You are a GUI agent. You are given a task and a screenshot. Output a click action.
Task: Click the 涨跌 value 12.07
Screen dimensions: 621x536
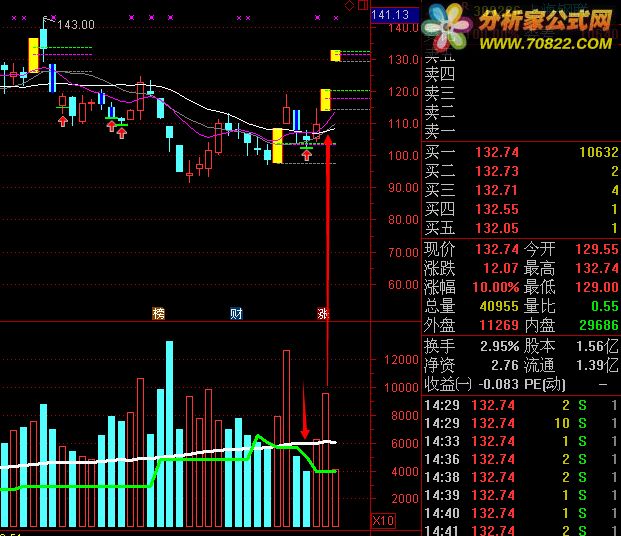501,268
